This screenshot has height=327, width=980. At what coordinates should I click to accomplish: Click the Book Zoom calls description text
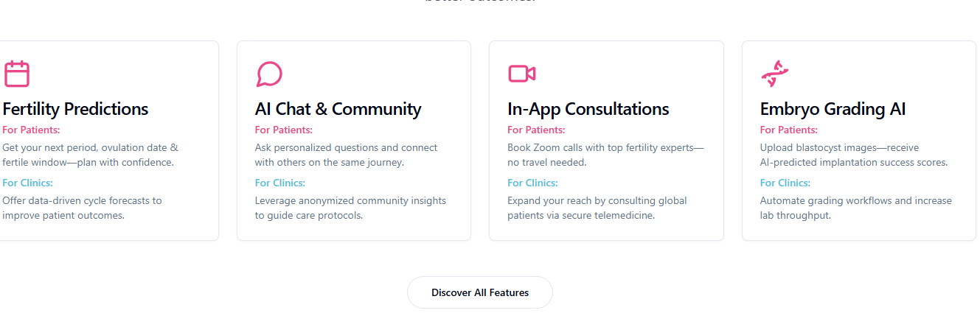pos(605,155)
